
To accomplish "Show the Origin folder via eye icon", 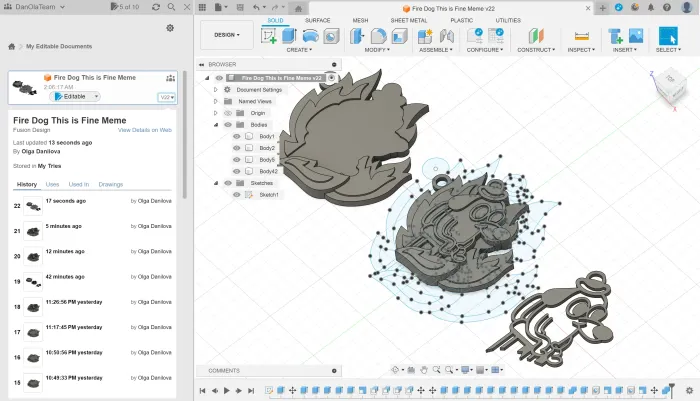I will (x=228, y=113).
